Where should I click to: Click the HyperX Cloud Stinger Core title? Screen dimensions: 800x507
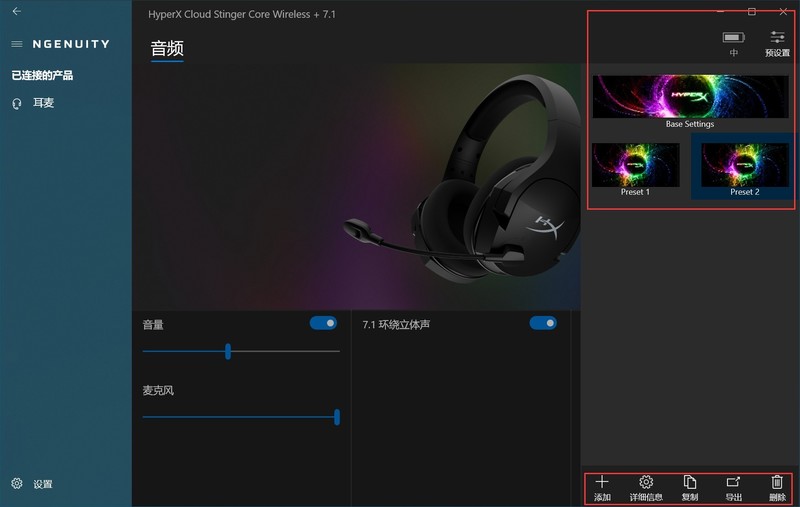click(242, 14)
